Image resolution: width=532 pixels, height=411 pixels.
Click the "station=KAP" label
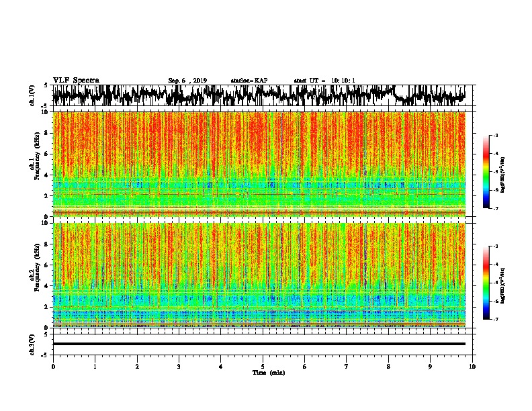pos(249,81)
